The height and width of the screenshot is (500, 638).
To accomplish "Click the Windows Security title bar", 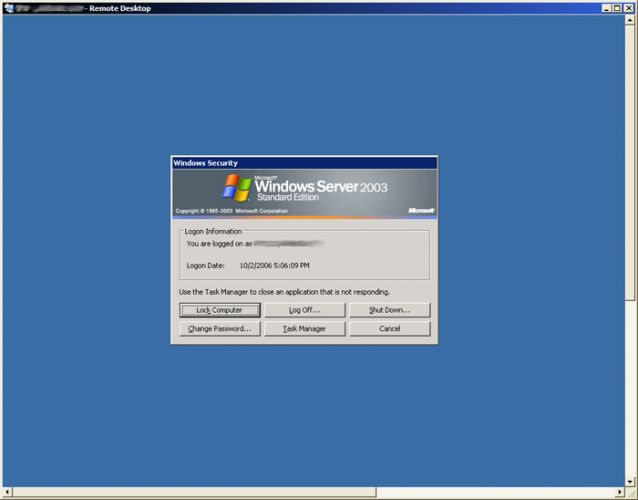I will (x=304, y=163).
